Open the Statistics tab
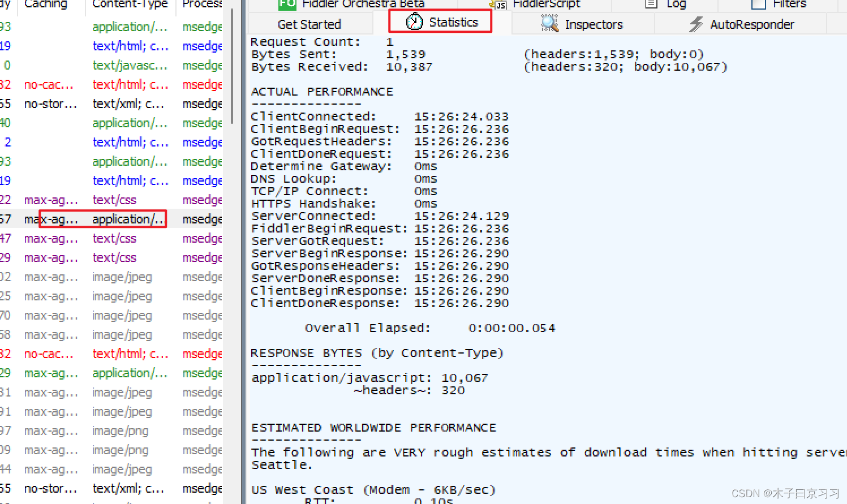Viewport: 847px width, 504px height. (x=441, y=22)
